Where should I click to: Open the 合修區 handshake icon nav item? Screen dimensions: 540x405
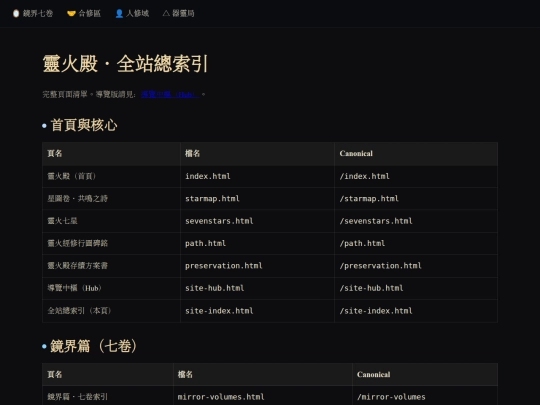pyautogui.click(x=84, y=13)
